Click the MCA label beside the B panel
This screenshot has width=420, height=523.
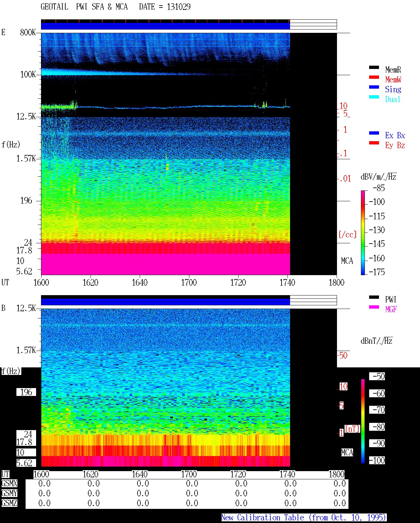pos(347,453)
